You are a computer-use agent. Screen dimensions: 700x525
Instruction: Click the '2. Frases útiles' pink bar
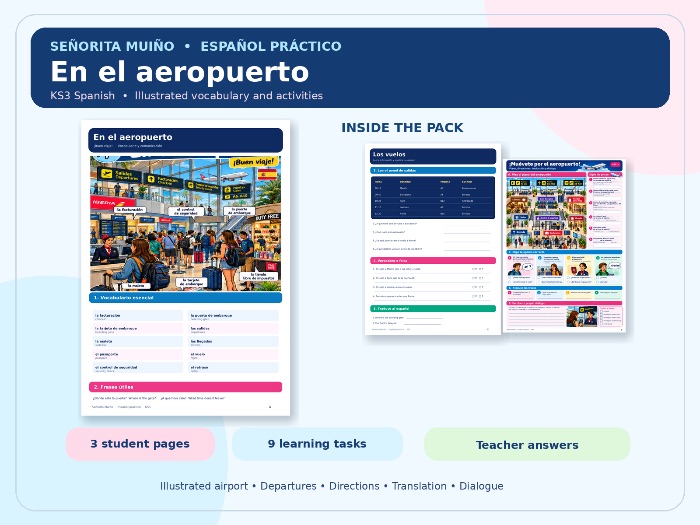186,387
